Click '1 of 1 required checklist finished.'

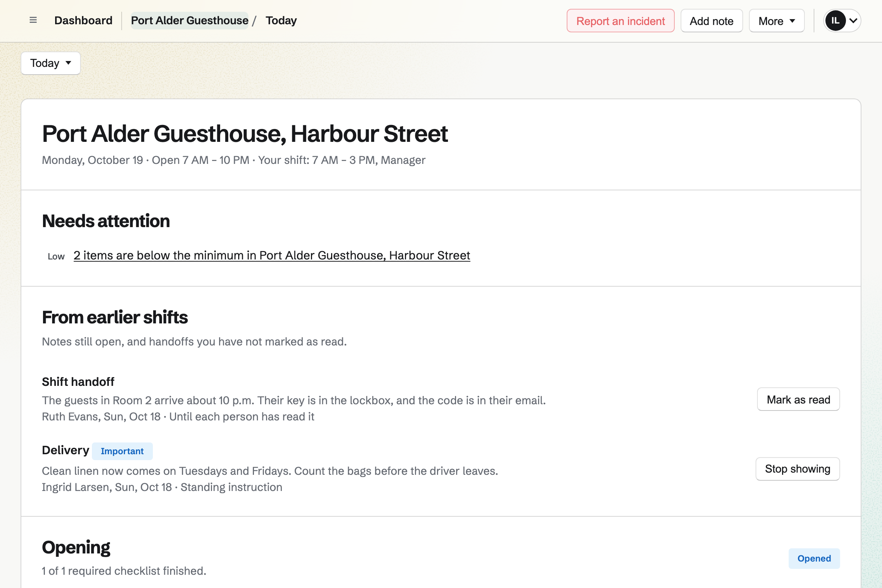[124, 571]
